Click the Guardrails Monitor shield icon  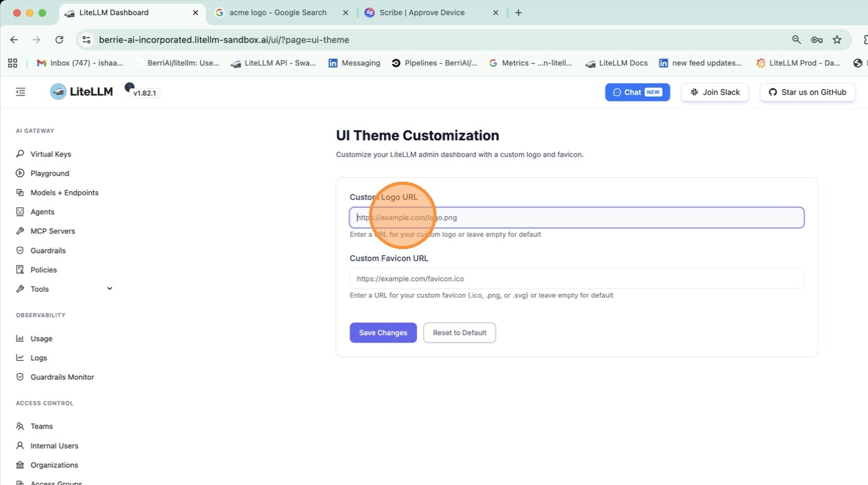[x=20, y=377]
